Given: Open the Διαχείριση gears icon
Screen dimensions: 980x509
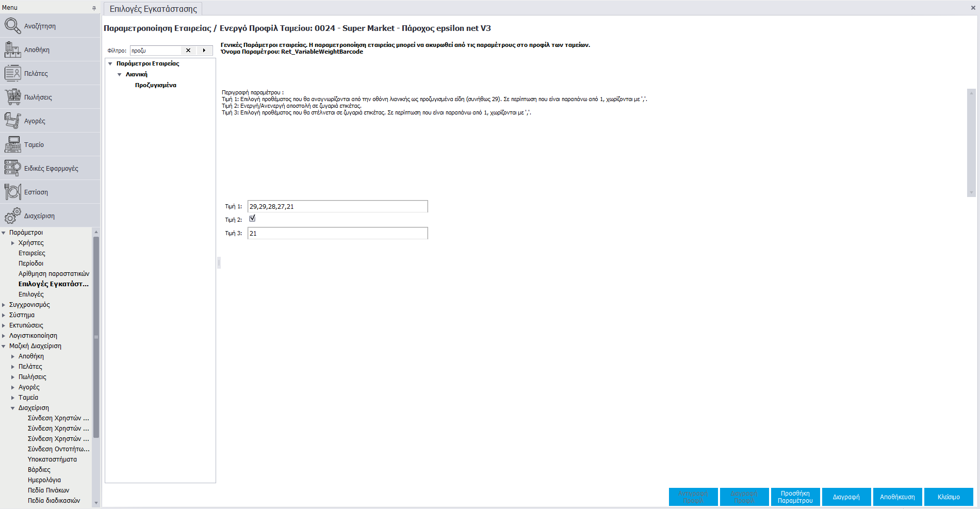Looking at the screenshot, I should tap(12, 216).
